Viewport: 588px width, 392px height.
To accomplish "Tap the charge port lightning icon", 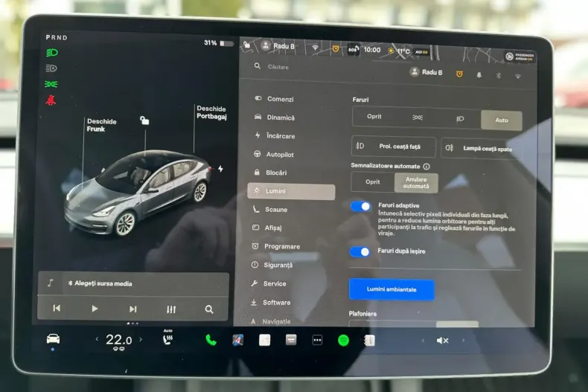I will pos(220,169).
